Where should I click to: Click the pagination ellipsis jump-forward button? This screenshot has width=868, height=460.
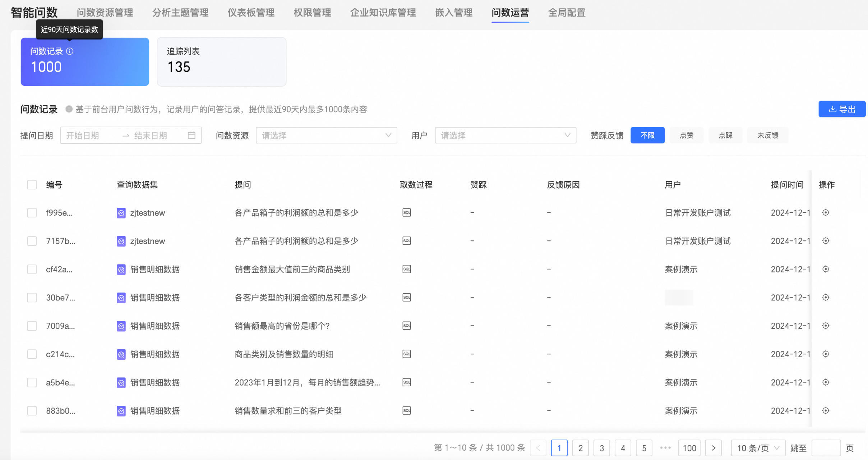665,448
